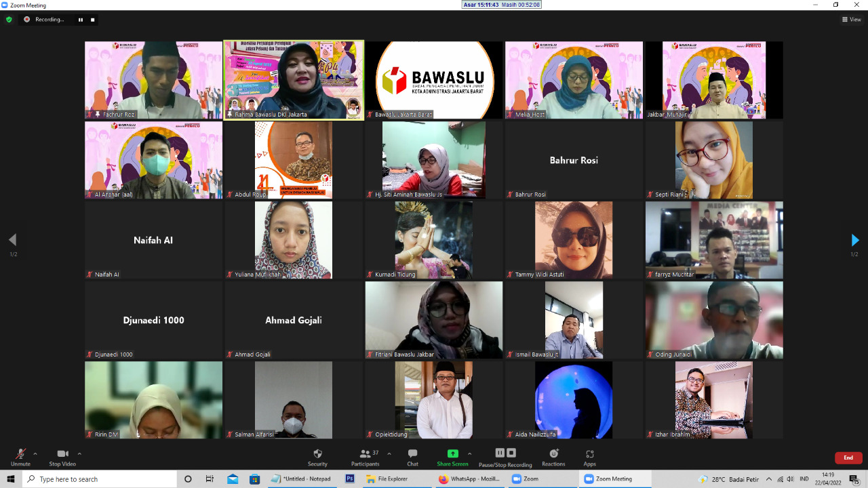Image resolution: width=868 pixels, height=488 pixels.
Task: Open the Security shield options
Action: click(317, 457)
